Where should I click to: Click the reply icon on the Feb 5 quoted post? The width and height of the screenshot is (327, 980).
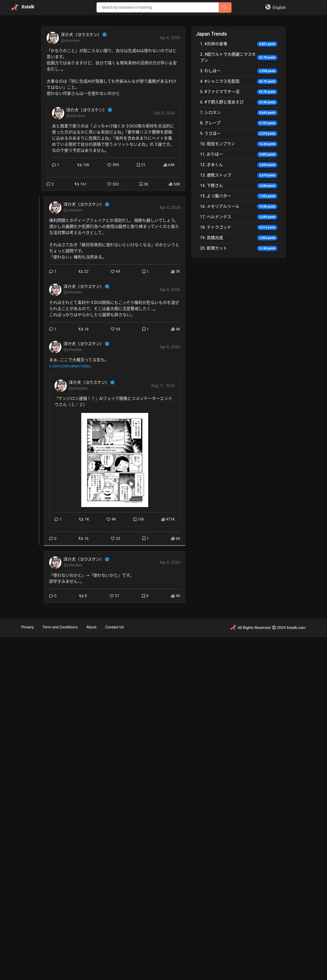coord(54,165)
